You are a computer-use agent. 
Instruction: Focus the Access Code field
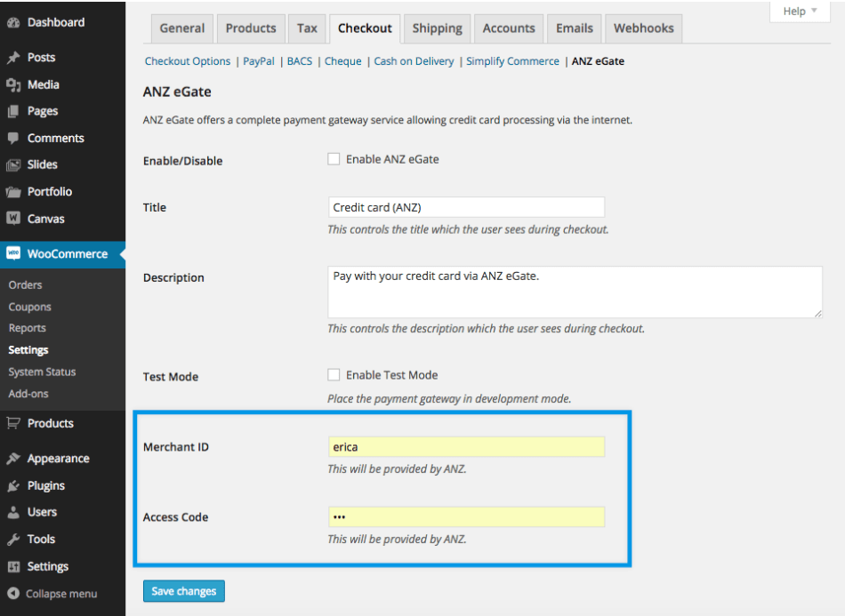tap(466, 516)
